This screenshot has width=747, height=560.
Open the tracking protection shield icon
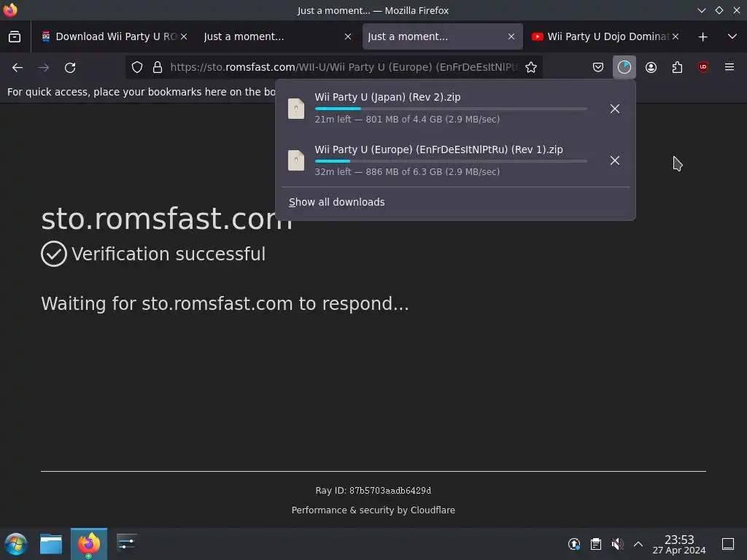[137, 68]
